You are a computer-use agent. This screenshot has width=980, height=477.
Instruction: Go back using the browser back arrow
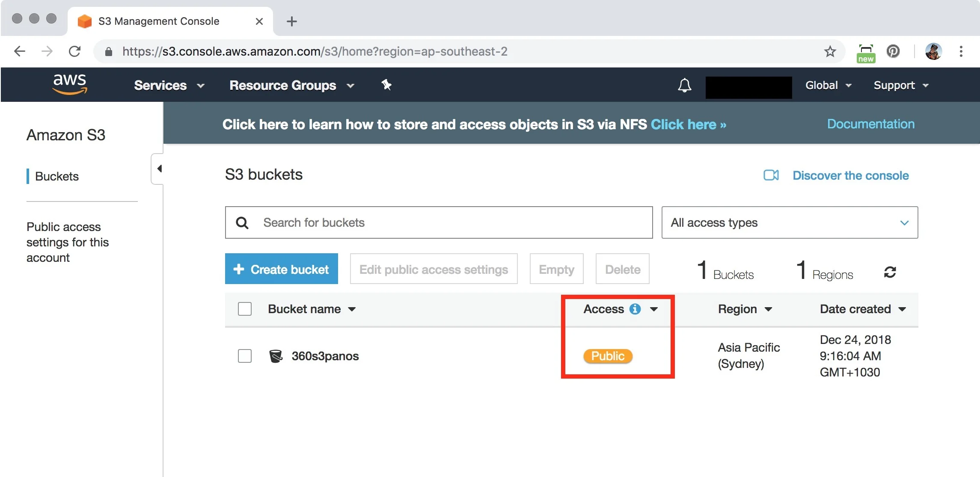(20, 51)
